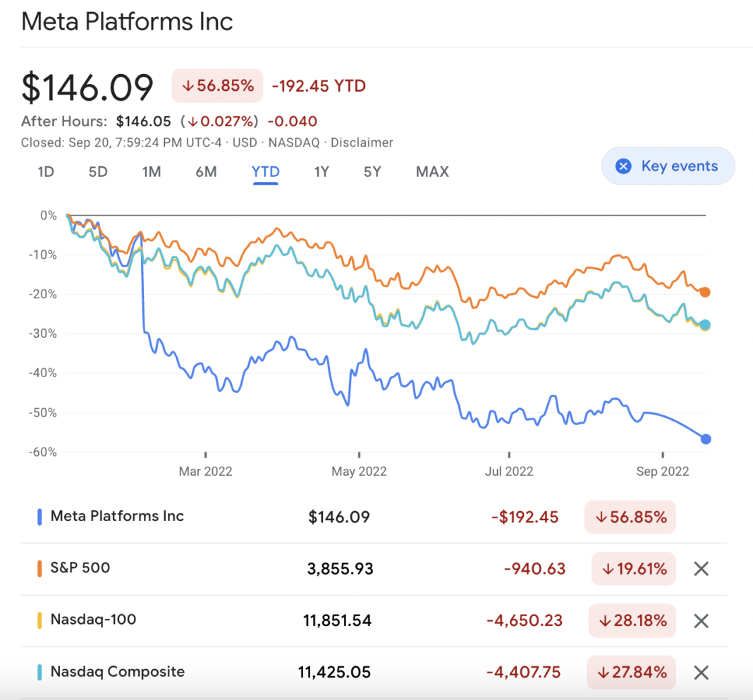
Task: Toggle the Key events button
Action: 668,166
